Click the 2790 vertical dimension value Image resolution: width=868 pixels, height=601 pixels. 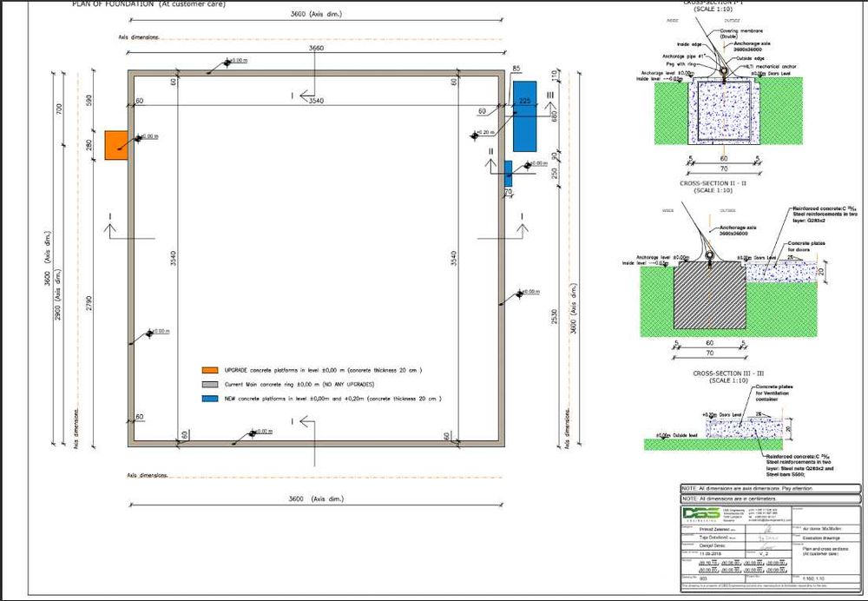[x=89, y=304]
